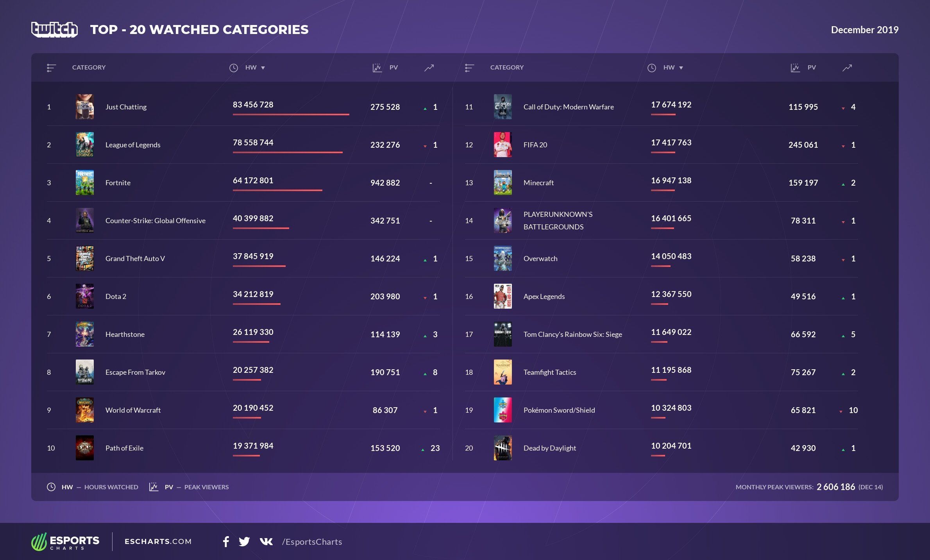930x560 pixels.
Task: Click the clock icon beside the left HW column
Action: [233, 67]
